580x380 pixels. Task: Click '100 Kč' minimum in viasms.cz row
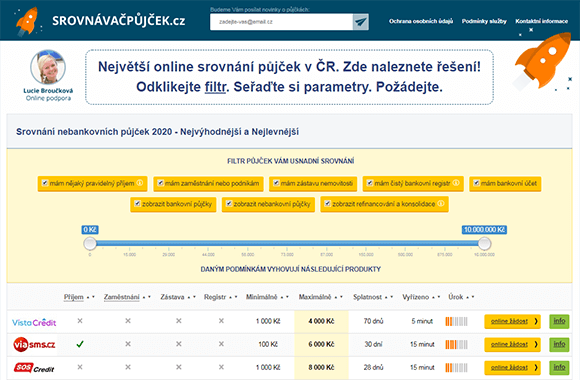(268, 344)
